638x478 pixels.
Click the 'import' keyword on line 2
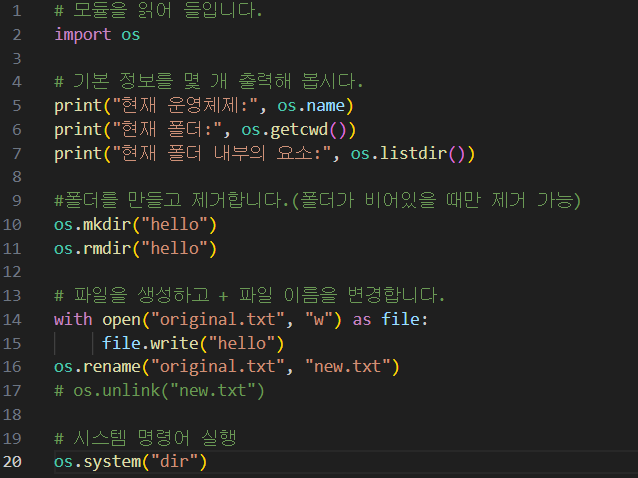click(83, 35)
